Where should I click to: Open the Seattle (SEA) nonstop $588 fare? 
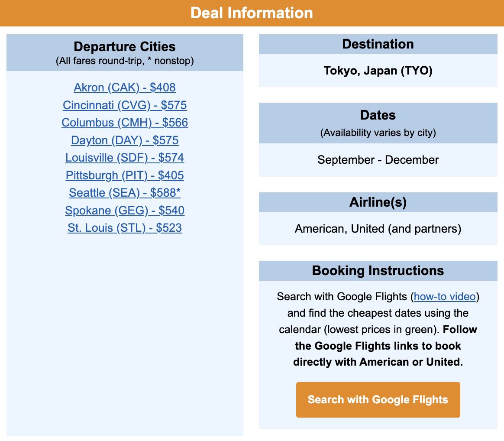[x=124, y=193]
